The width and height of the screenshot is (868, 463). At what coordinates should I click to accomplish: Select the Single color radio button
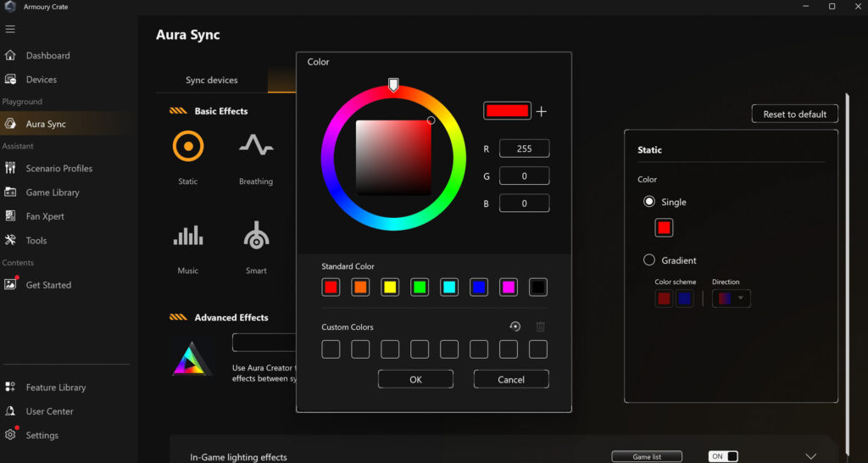pyautogui.click(x=648, y=202)
